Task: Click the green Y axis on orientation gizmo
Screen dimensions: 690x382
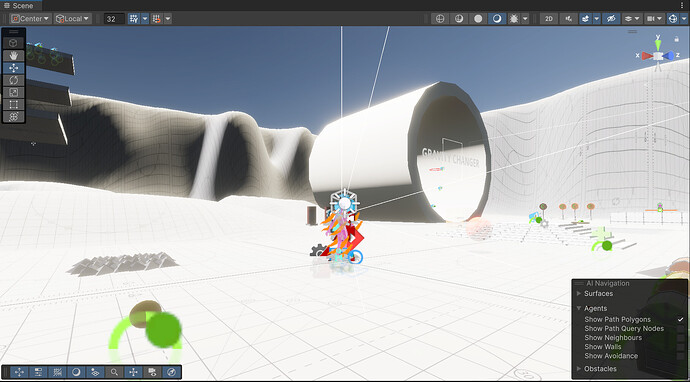Action: click(x=658, y=44)
